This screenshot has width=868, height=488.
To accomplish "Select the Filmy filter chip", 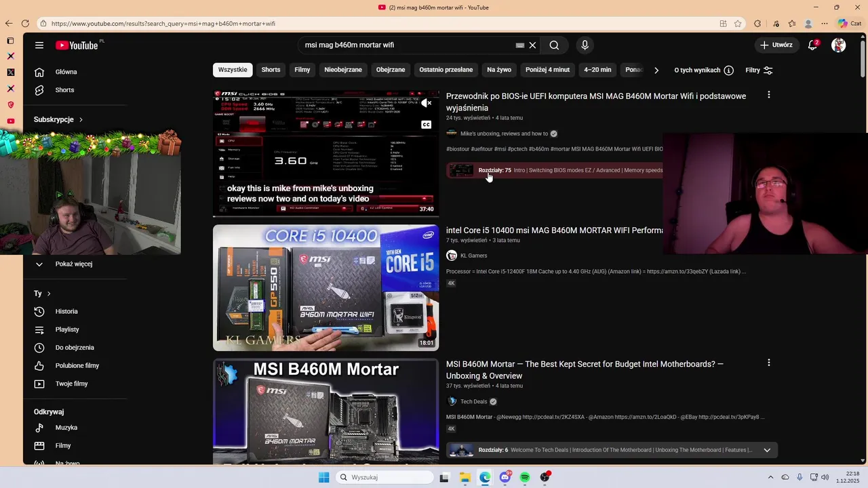I will pos(302,70).
